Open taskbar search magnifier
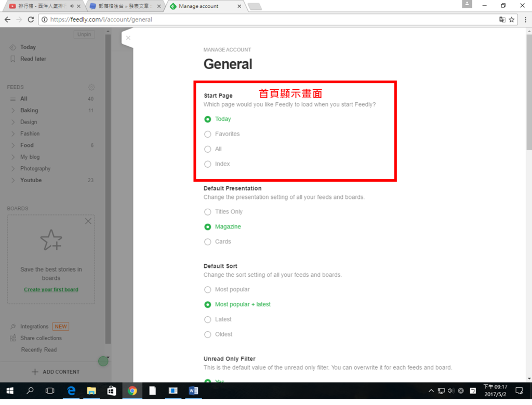 30,391
